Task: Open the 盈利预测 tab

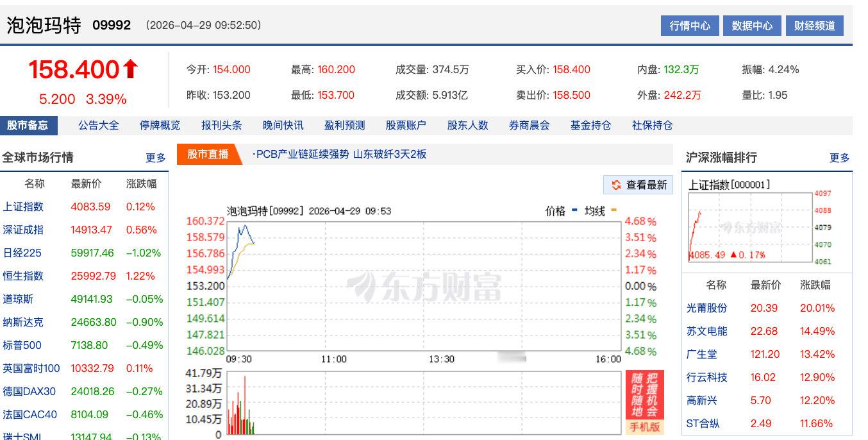Action: pyautogui.click(x=345, y=125)
